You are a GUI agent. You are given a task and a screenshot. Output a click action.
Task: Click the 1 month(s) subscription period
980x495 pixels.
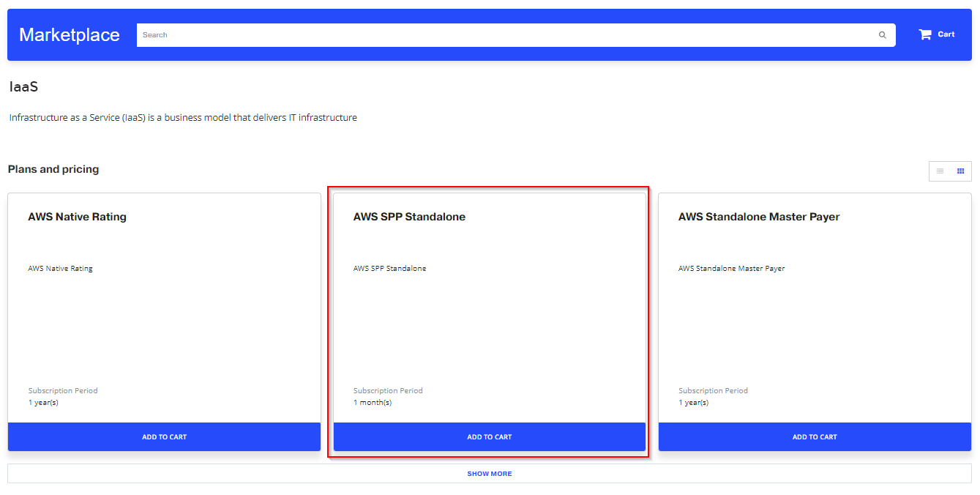pyautogui.click(x=373, y=403)
